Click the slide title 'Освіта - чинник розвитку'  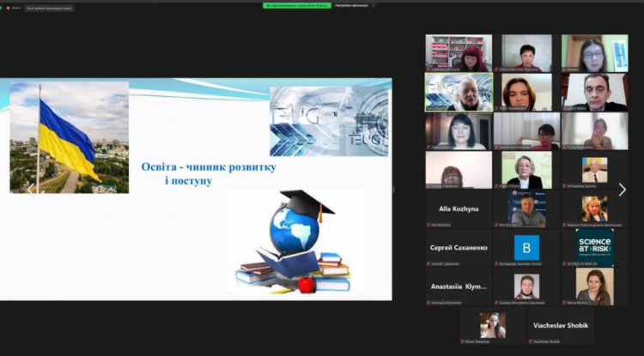[x=209, y=166]
